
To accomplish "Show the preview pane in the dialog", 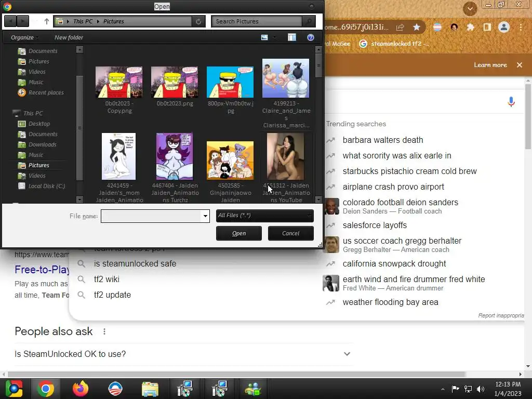I will (292, 37).
